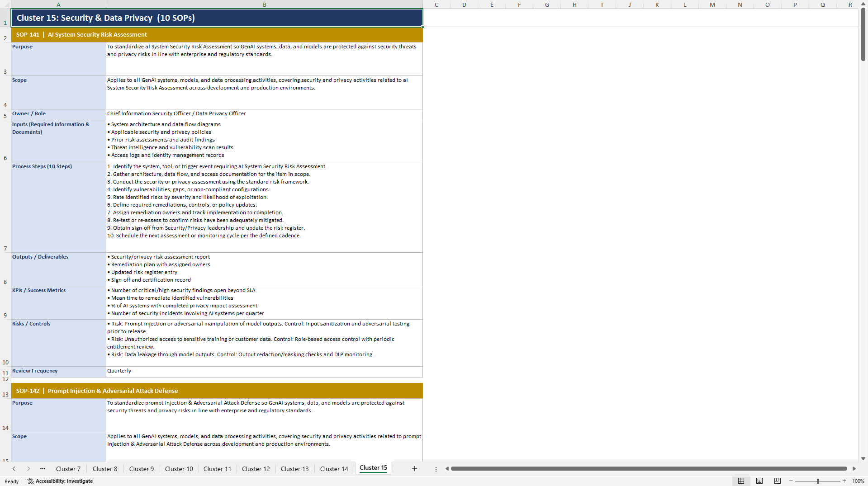This screenshot has height=486, width=868.
Task: Select the Inputs (Required Information) label cell
Action: coord(58,141)
